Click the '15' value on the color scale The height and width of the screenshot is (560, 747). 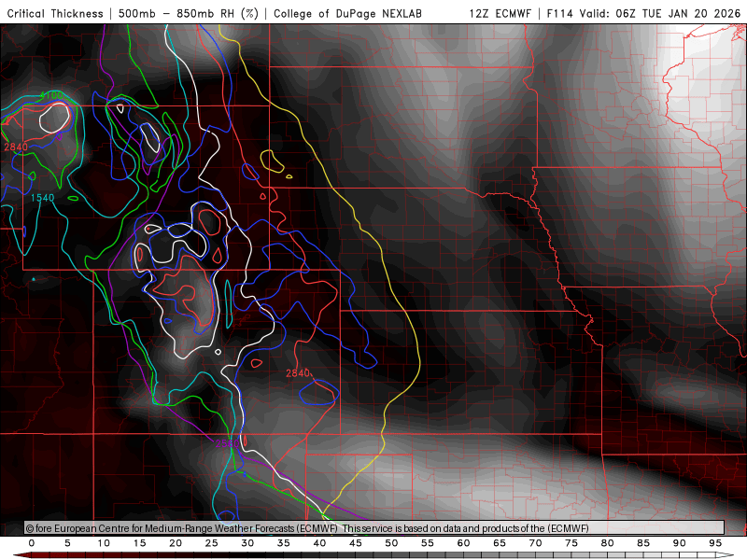pyautogui.click(x=139, y=543)
